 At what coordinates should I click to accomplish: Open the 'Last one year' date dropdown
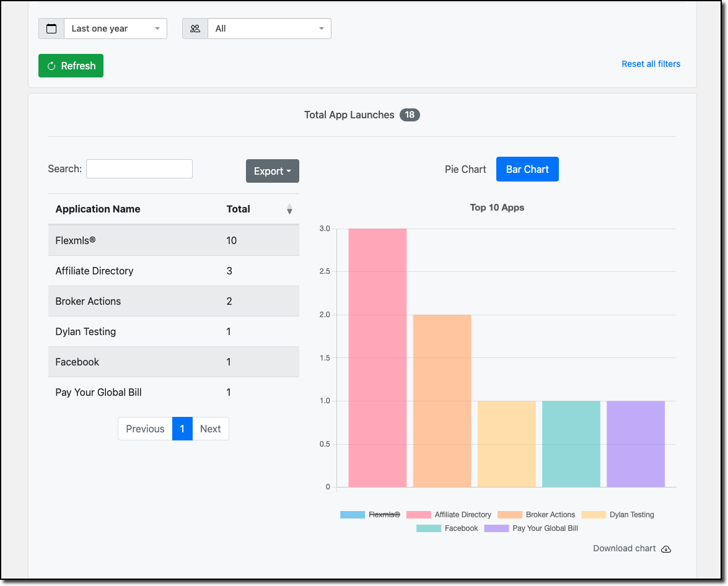click(x=116, y=28)
